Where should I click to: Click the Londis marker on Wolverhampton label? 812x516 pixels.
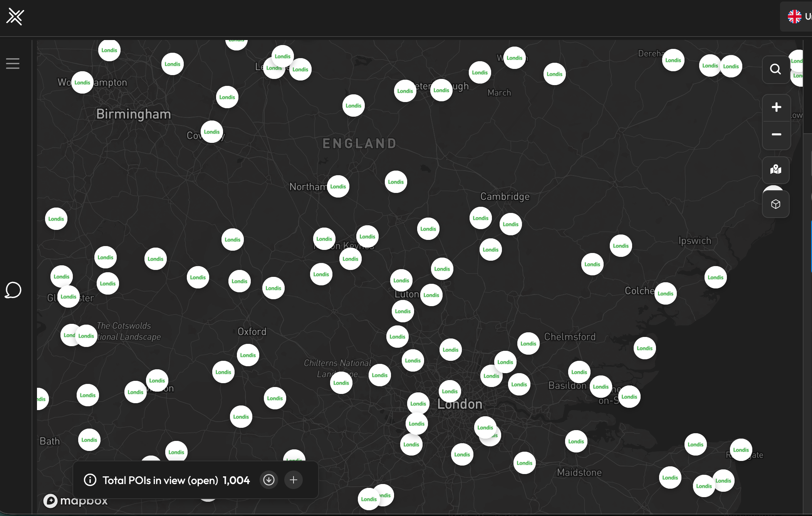[x=82, y=82]
